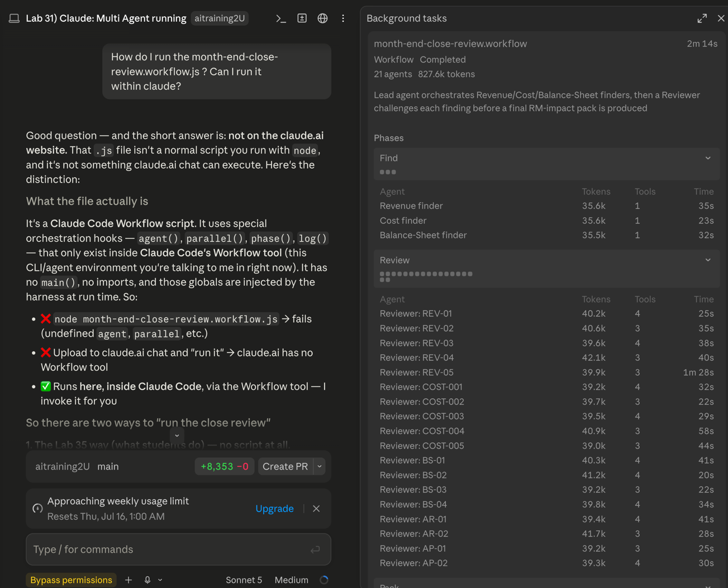Click the aitraining2U tag in header
This screenshot has width=728, height=588.
(x=220, y=18)
